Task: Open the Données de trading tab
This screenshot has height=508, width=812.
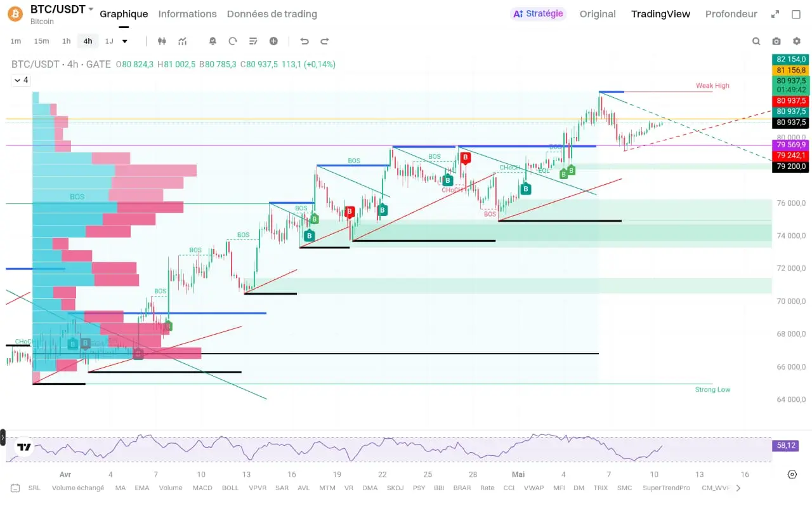Action: click(x=272, y=14)
